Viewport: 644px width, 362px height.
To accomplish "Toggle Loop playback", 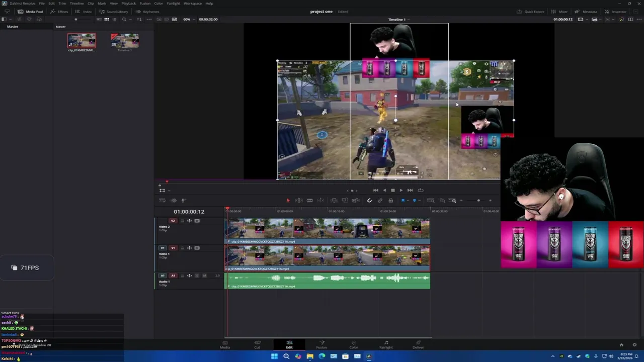I will (421, 190).
